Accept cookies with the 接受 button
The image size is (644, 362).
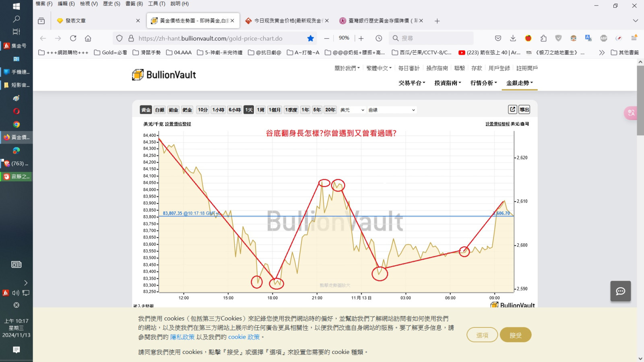[515, 335]
